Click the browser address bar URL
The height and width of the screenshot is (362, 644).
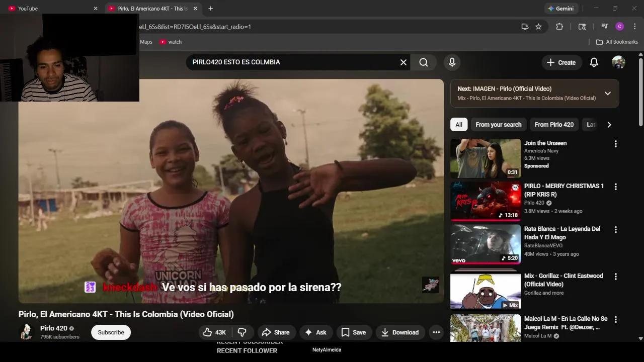[x=194, y=27]
